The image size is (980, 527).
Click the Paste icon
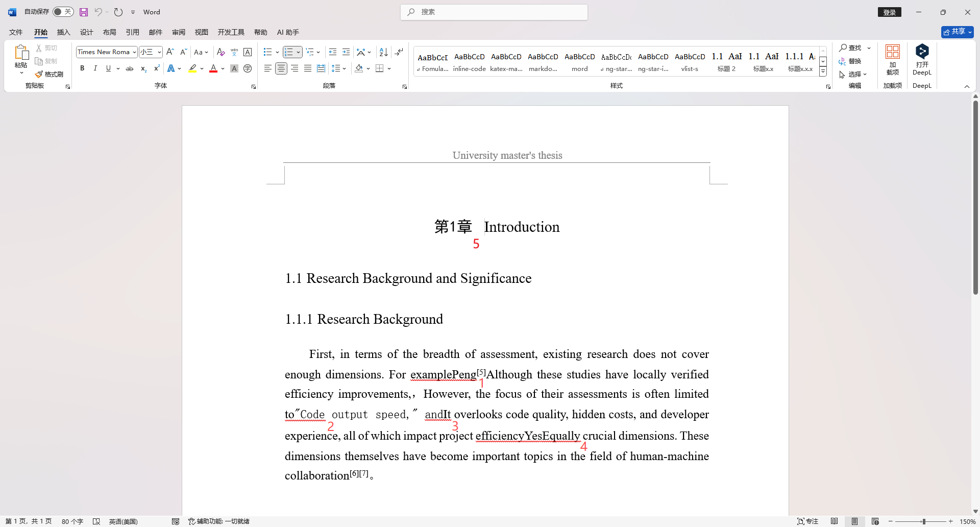(x=21, y=53)
